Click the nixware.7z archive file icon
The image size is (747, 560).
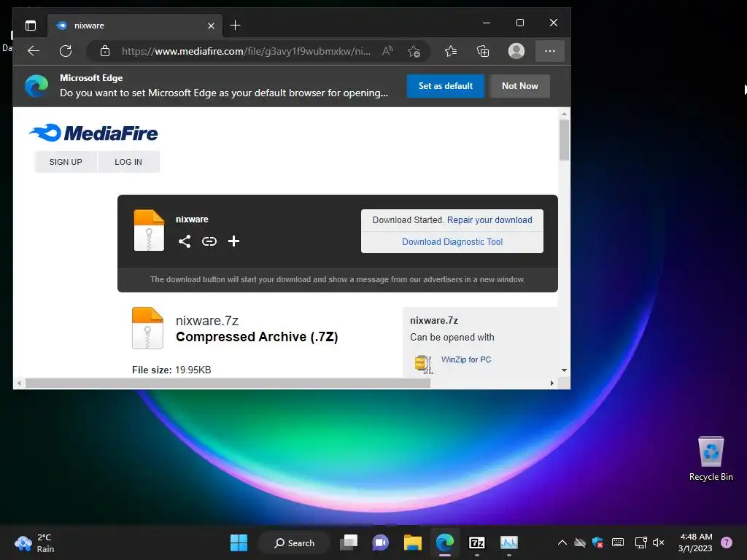[x=147, y=328]
